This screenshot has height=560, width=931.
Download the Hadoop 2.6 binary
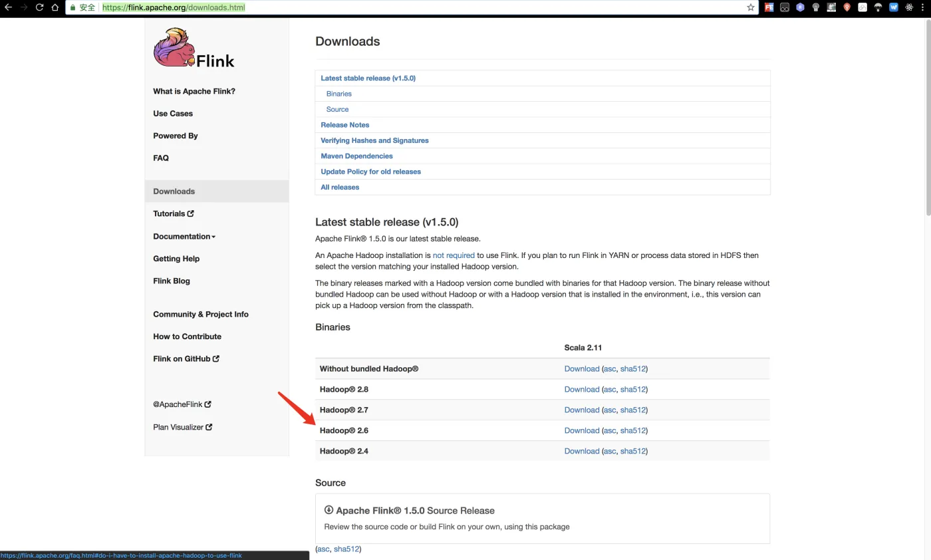pos(582,430)
